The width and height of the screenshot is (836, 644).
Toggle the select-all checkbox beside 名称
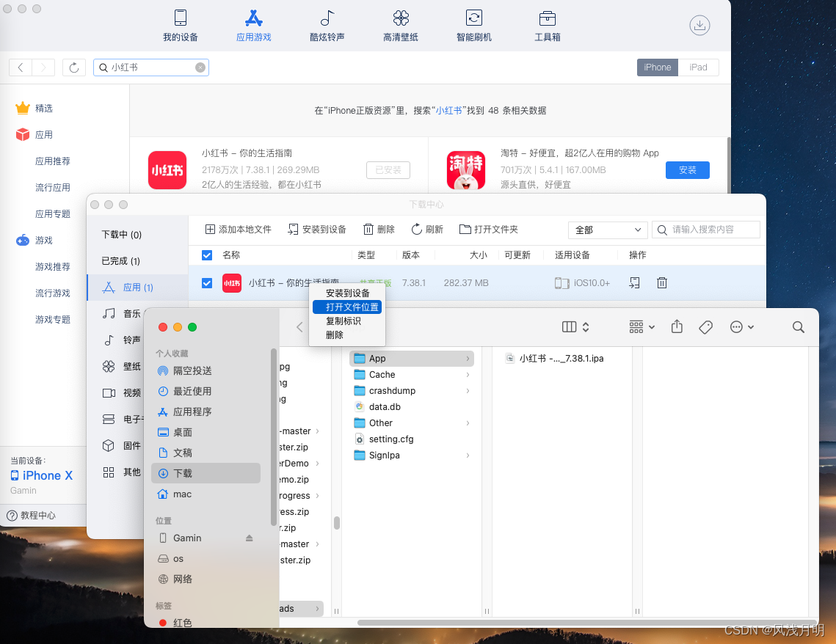207,255
